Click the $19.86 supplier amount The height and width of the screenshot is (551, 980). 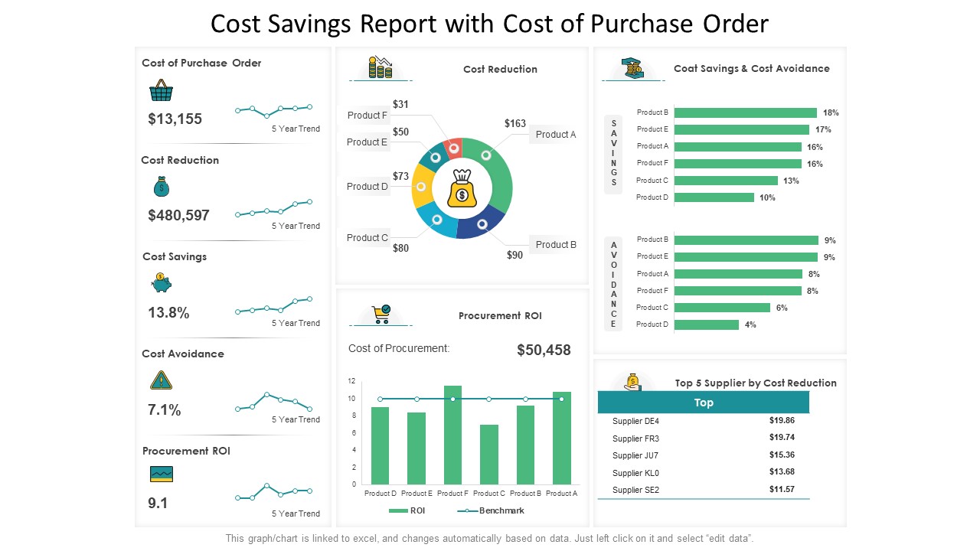pos(782,420)
